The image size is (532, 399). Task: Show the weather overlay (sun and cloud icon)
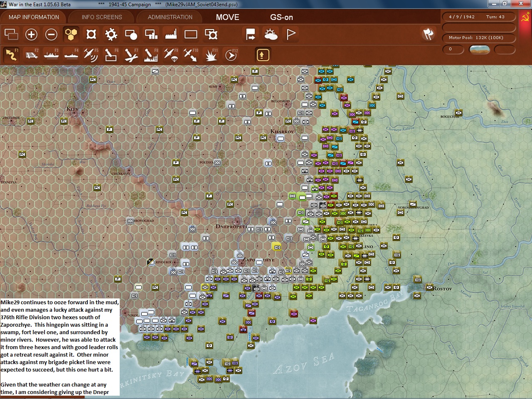point(271,34)
